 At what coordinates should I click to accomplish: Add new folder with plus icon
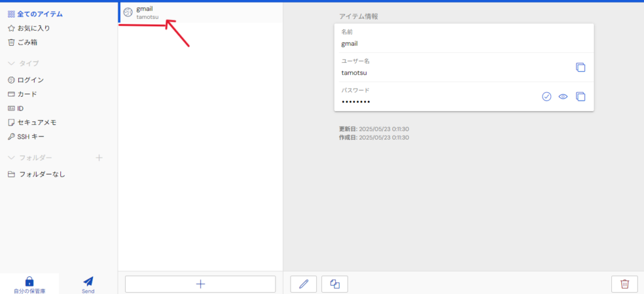point(99,158)
